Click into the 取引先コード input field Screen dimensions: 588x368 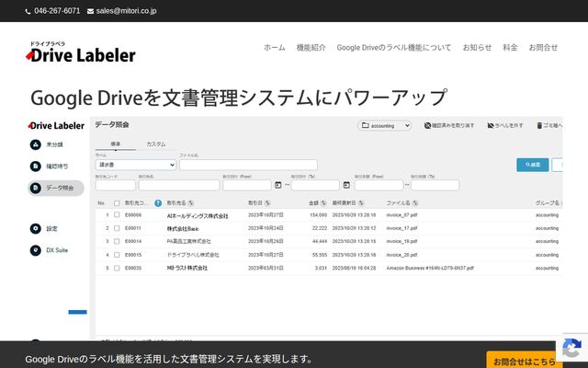pos(116,185)
